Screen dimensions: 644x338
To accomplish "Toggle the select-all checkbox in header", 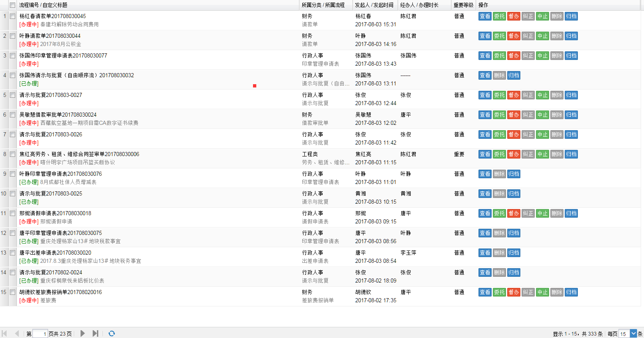I will tap(13, 5).
